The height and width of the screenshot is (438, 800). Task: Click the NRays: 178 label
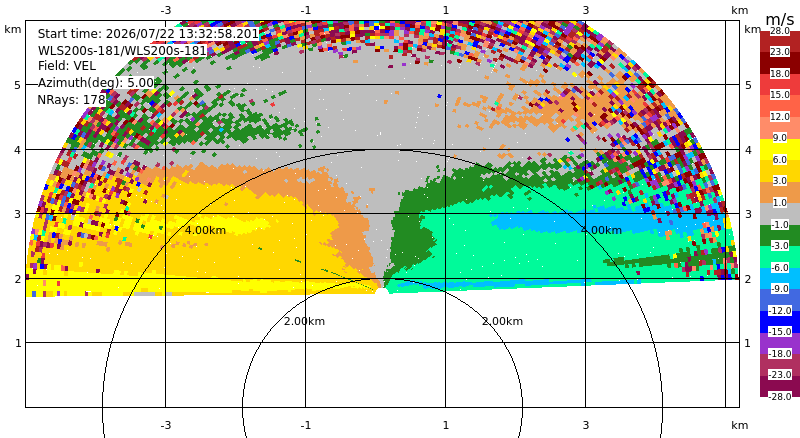point(71,100)
